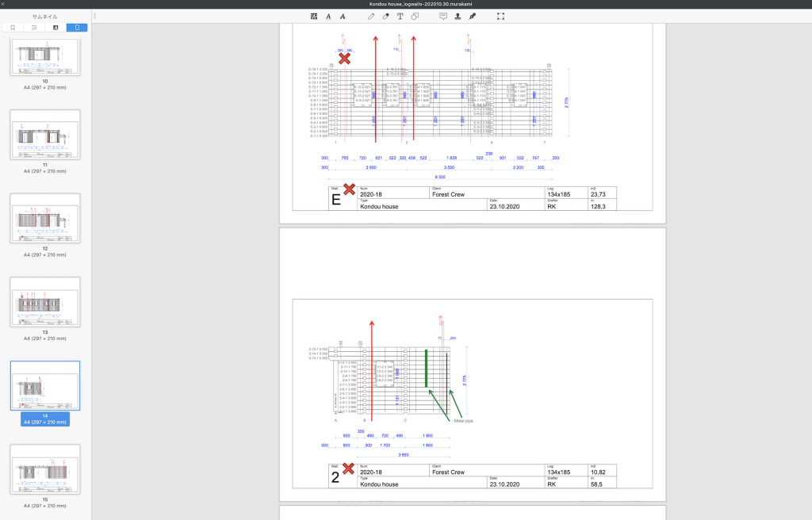Click the '2 950' dimension on wall E
812x520 pixels.
pyautogui.click(x=371, y=168)
